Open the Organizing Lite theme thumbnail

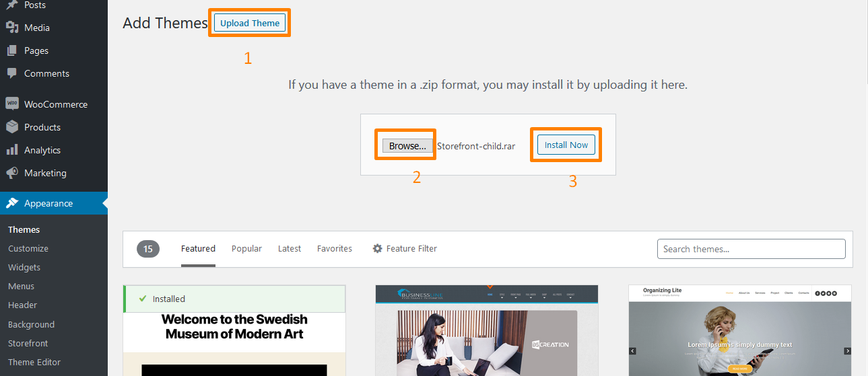pyautogui.click(x=740, y=330)
